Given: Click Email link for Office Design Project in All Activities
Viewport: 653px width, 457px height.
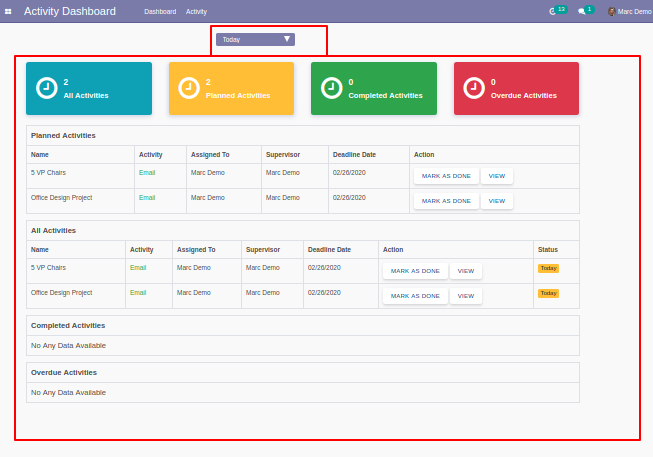Looking at the screenshot, I should tap(138, 292).
